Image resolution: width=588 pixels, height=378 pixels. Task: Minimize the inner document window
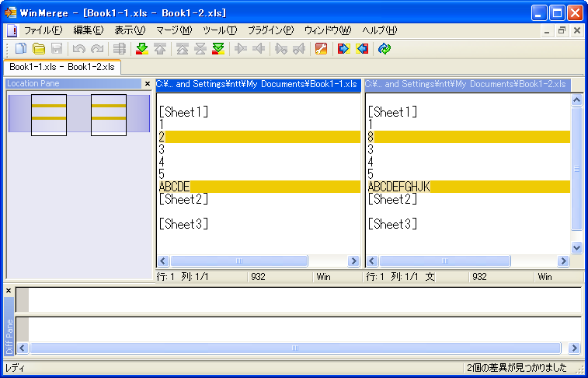547,31
